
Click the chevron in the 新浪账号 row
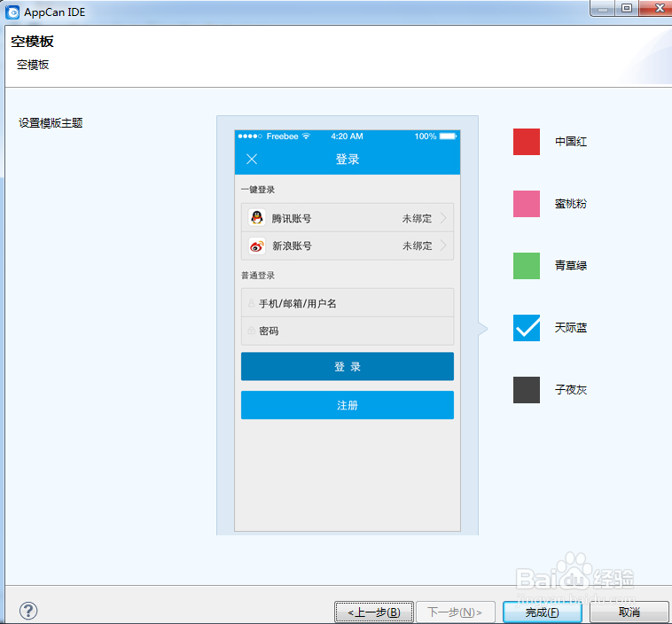pyautogui.click(x=443, y=246)
